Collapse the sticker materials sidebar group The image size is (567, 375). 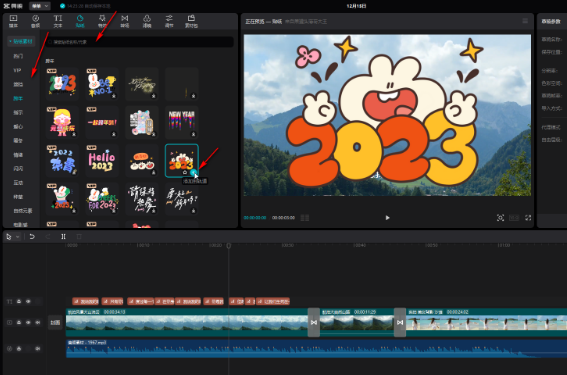coord(21,42)
